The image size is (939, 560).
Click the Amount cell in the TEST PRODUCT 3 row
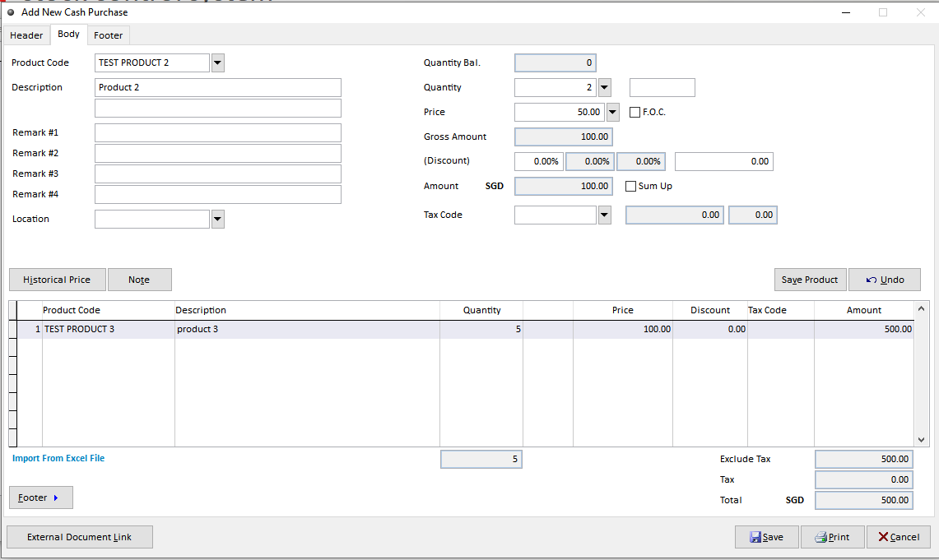(x=864, y=329)
